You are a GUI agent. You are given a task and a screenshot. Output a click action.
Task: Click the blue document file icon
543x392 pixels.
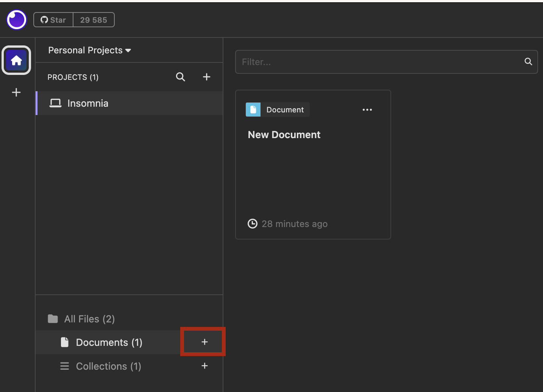tap(253, 110)
